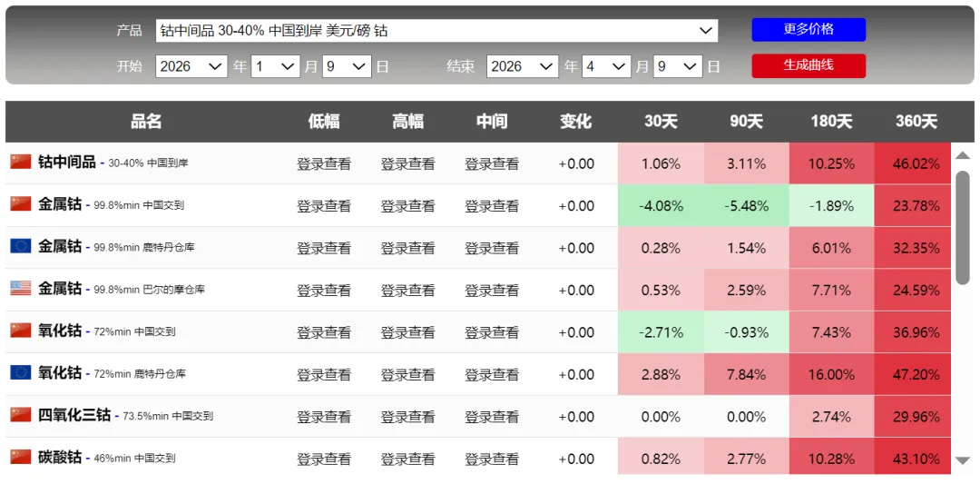This screenshot has height=484, width=980.
Task: Click the 360天 column header
Action: click(916, 122)
